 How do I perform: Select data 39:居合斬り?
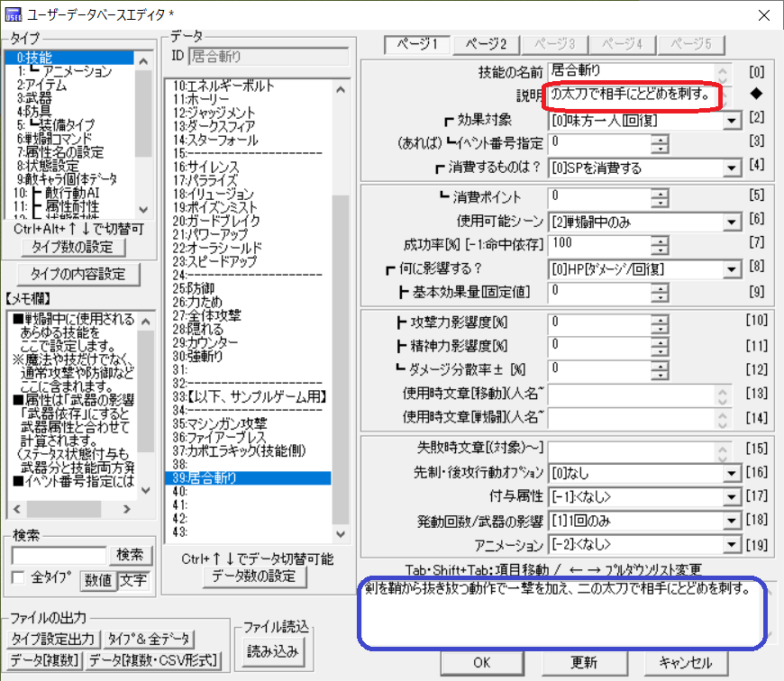(248, 478)
